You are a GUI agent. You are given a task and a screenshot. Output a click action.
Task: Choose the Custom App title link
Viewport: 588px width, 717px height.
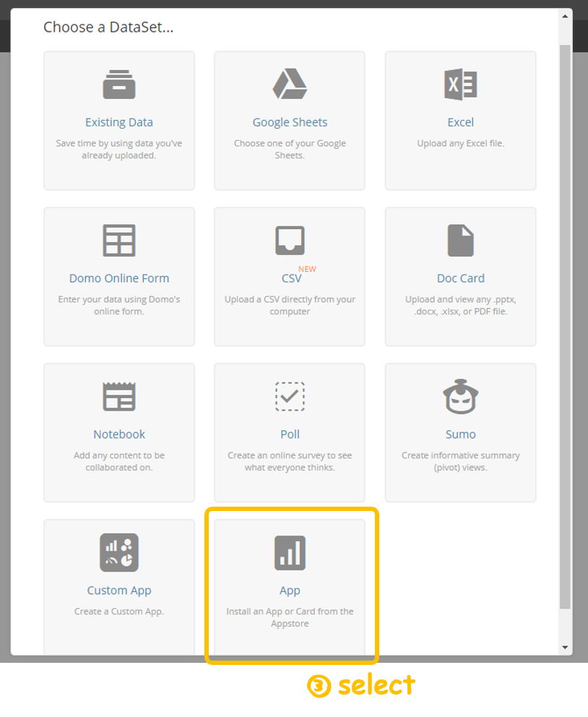tap(118, 591)
